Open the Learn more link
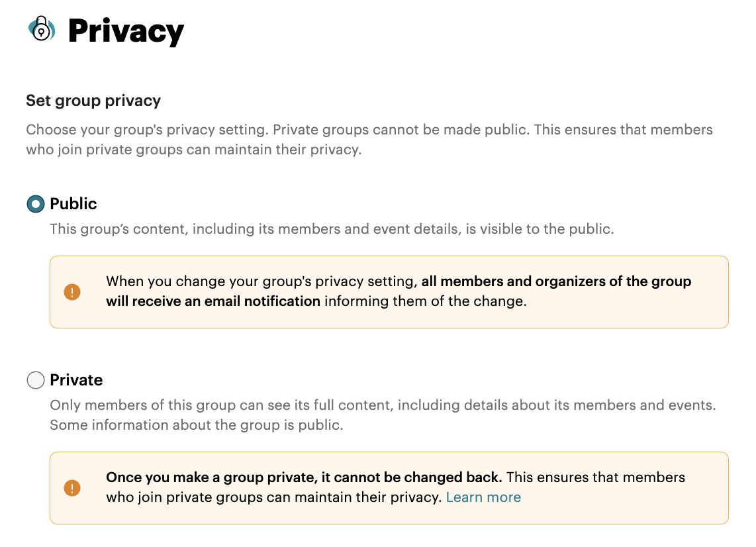 click(483, 497)
